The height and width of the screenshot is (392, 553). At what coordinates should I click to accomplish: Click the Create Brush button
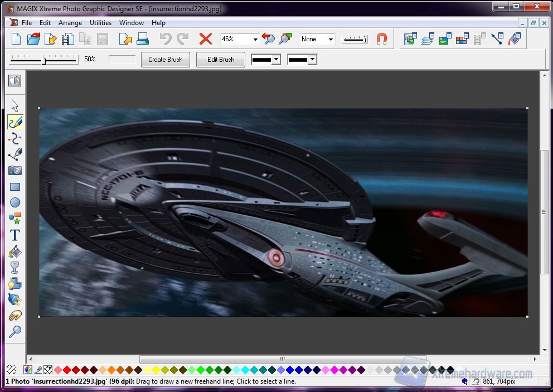[166, 60]
